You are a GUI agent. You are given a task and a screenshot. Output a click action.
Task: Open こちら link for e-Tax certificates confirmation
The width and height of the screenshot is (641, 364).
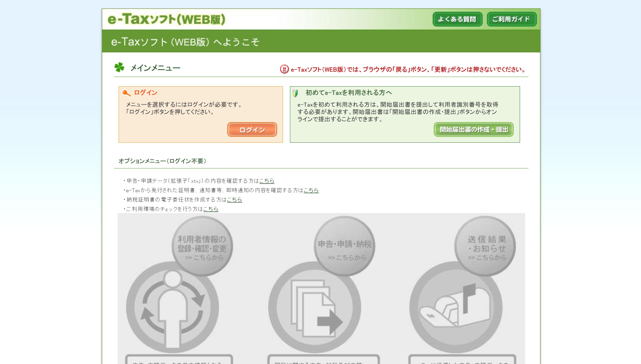(311, 190)
